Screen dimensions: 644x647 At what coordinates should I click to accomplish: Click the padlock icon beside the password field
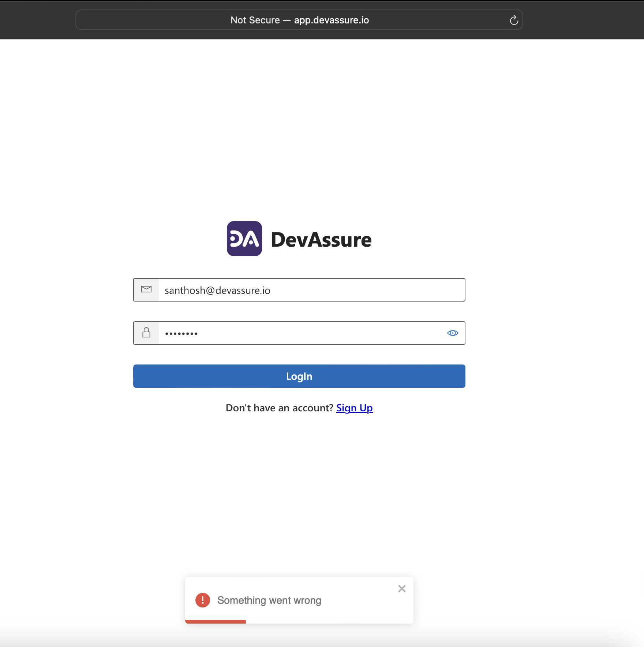(146, 333)
